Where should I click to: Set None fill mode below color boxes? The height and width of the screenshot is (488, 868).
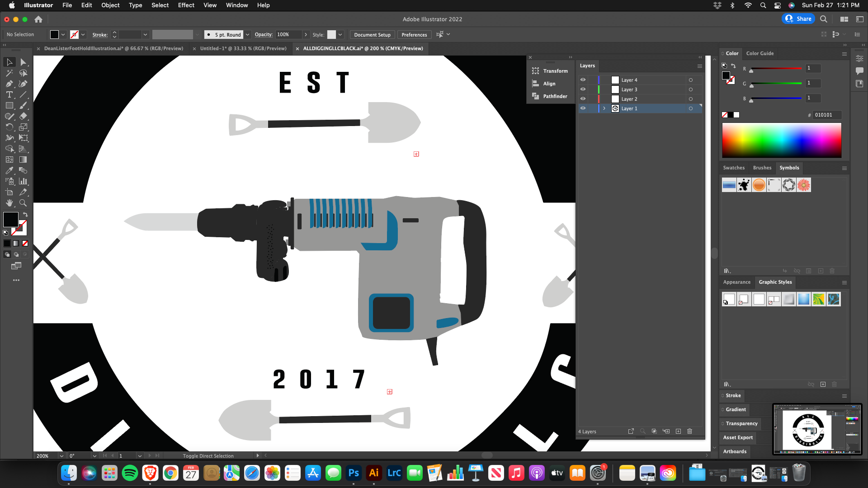pyautogui.click(x=25, y=244)
